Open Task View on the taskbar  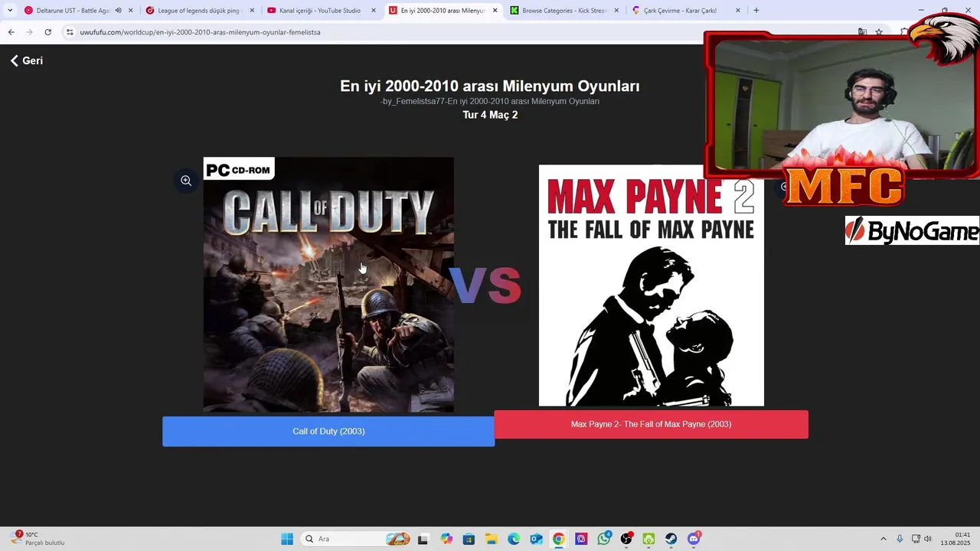click(x=423, y=539)
